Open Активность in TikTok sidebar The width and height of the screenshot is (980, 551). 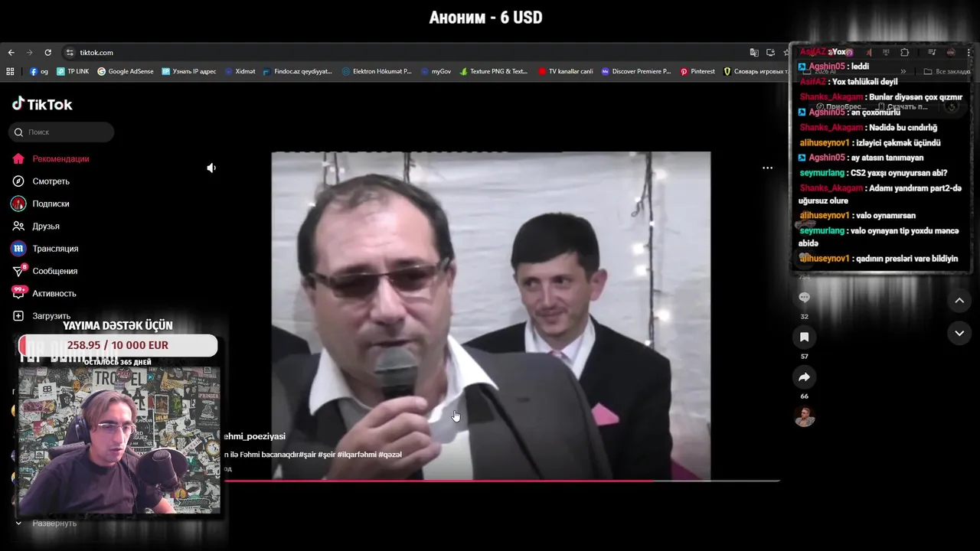(x=54, y=294)
